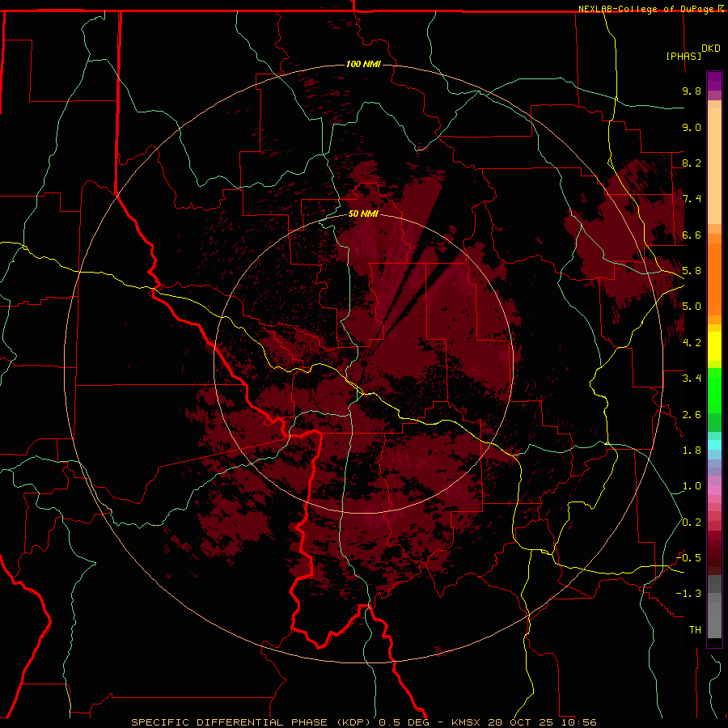Click the cyan segment of the color bar
Image resolution: width=728 pixels, height=728 pixels.
[x=714, y=445]
